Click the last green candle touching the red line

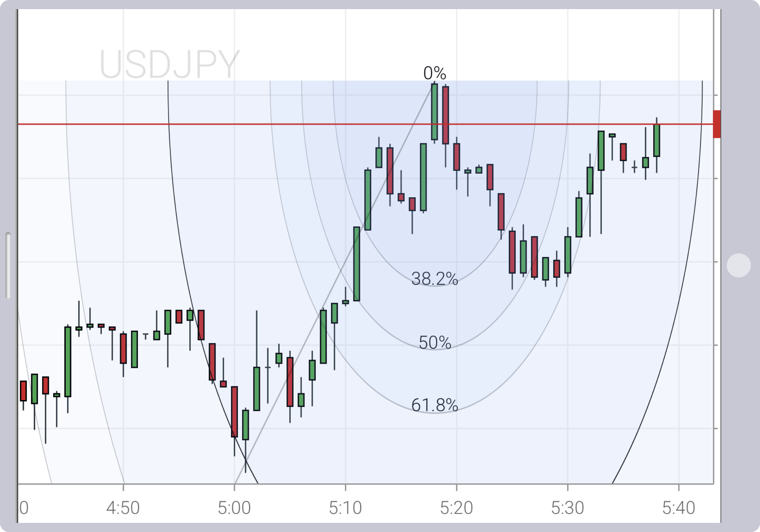coord(657,140)
